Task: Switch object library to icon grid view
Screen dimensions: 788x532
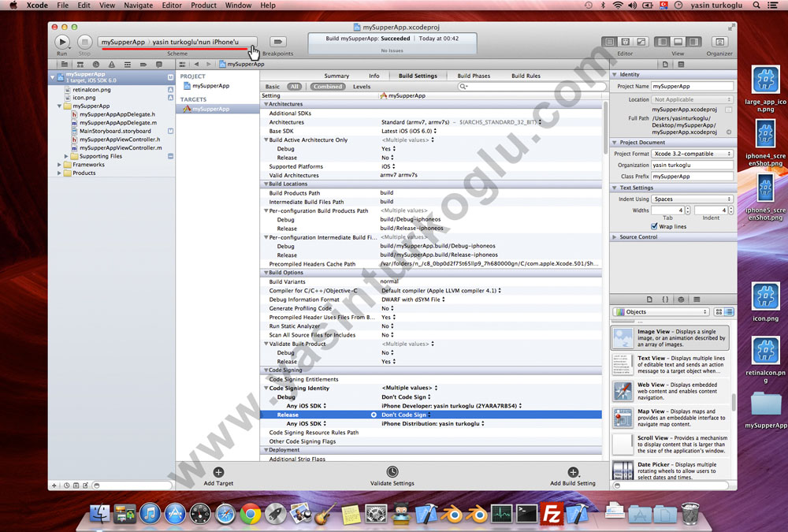Action: [719, 312]
